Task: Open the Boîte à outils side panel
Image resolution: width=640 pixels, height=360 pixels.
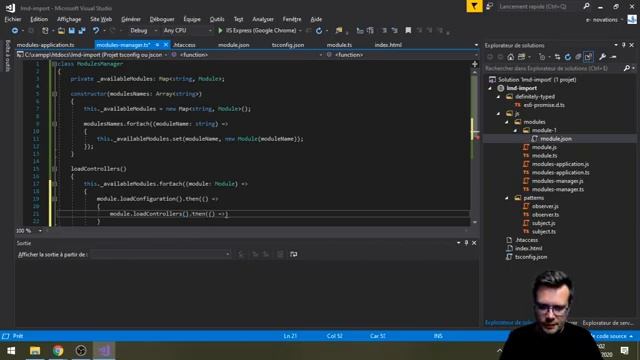Action: pos(7,56)
